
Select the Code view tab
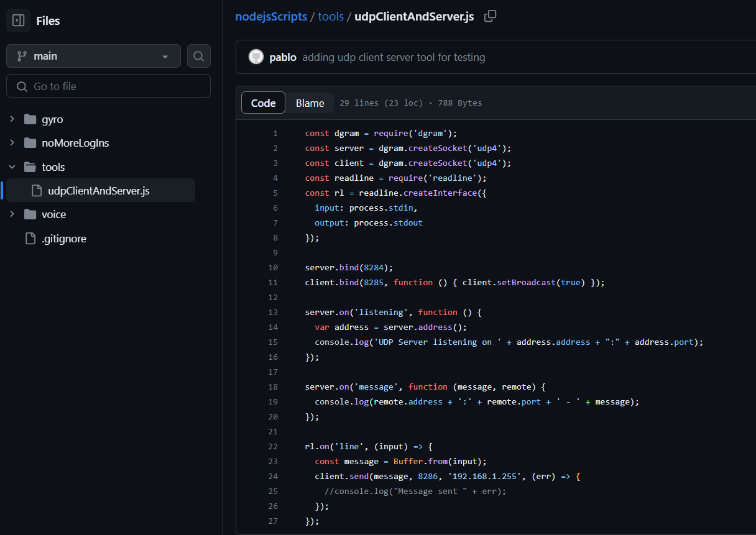263,103
